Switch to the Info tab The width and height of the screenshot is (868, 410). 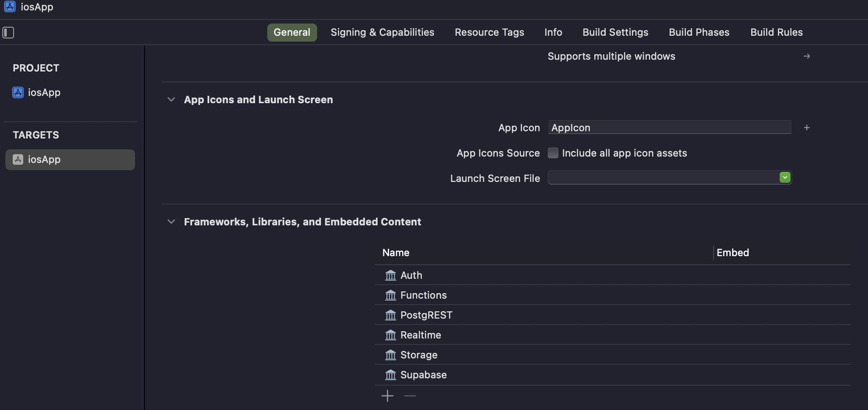tap(553, 33)
